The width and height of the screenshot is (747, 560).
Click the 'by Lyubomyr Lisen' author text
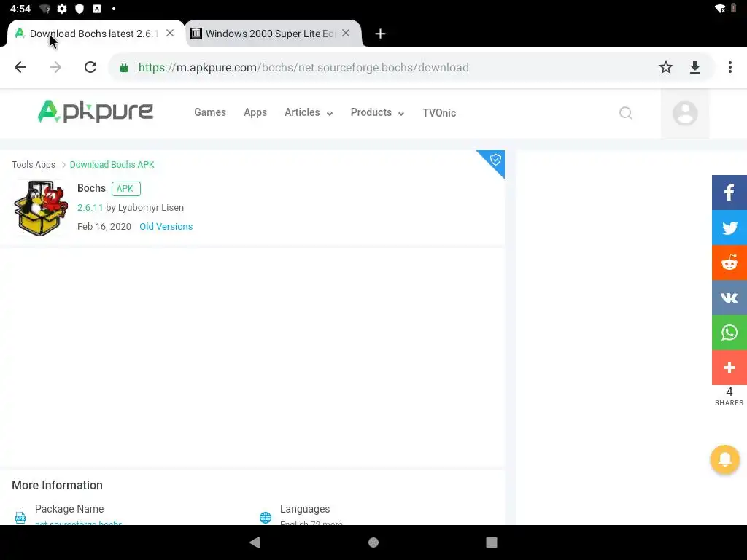(x=145, y=208)
